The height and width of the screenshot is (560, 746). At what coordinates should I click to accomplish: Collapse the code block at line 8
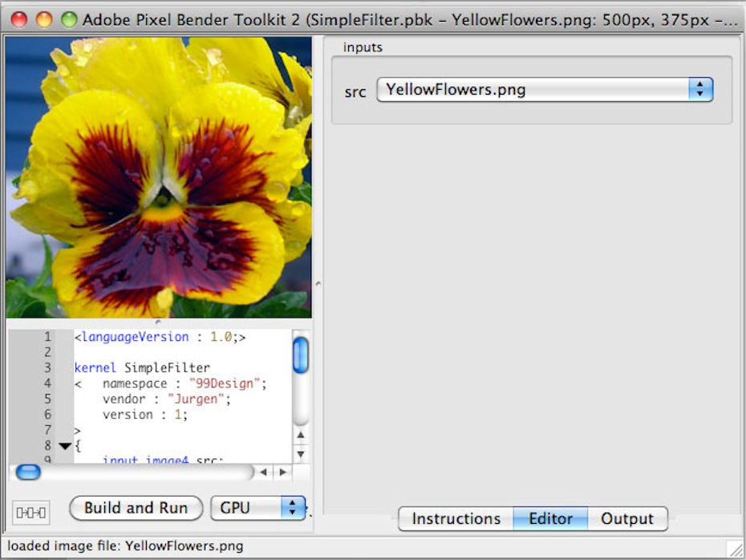pyautogui.click(x=65, y=446)
